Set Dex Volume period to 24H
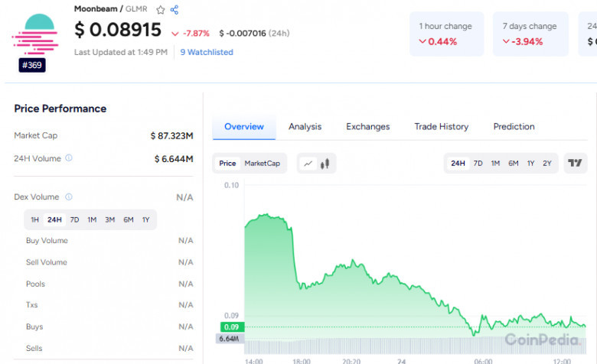Image resolution: width=597 pixels, height=364 pixels. point(54,219)
